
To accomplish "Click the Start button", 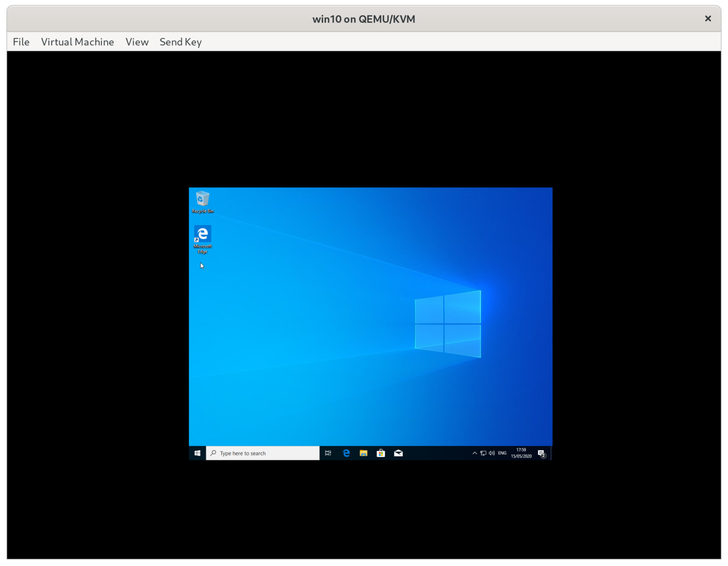I will (x=197, y=453).
